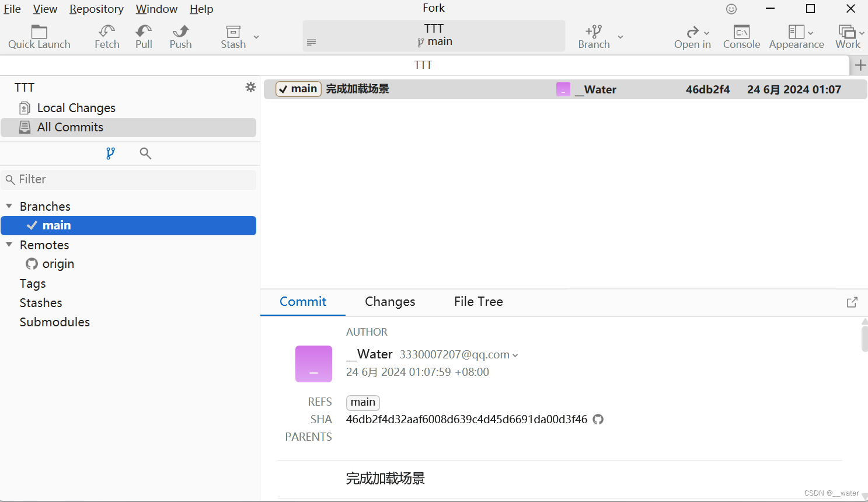Screen dimensions: 868x502
Task: Click inside the Filter input field
Action: [128, 179]
